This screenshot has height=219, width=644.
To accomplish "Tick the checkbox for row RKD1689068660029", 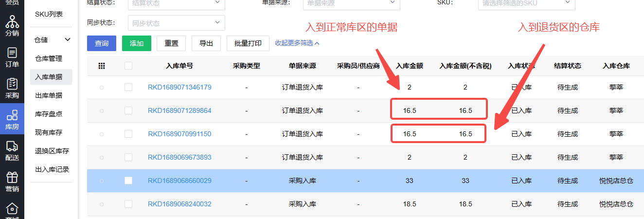I will [128, 181].
